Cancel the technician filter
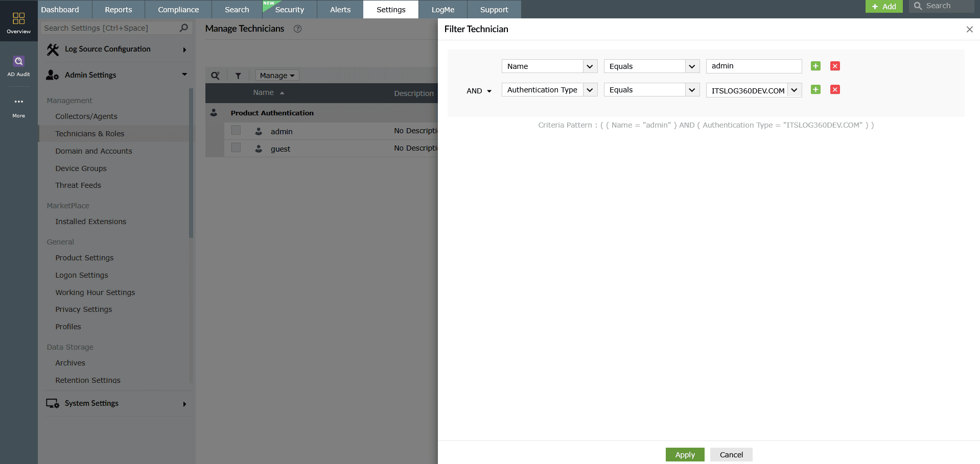The width and height of the screenshot is (980, 464). (x=731, y=455)
